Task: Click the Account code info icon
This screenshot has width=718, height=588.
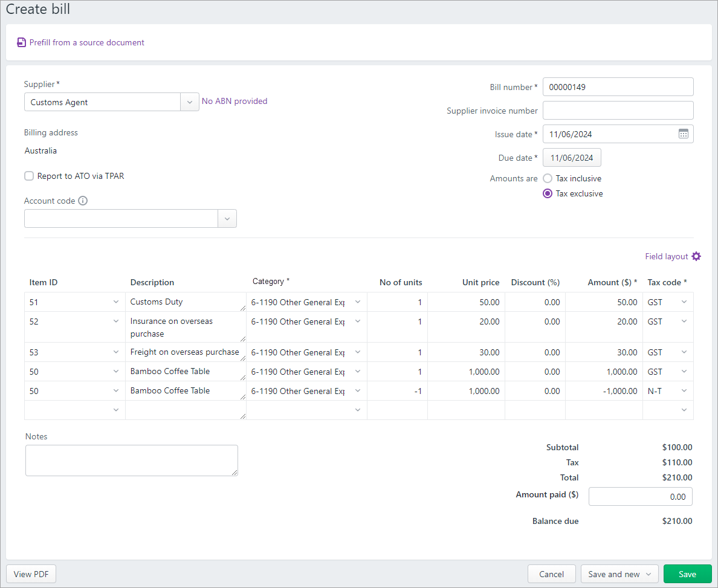Action: [83, 201]
